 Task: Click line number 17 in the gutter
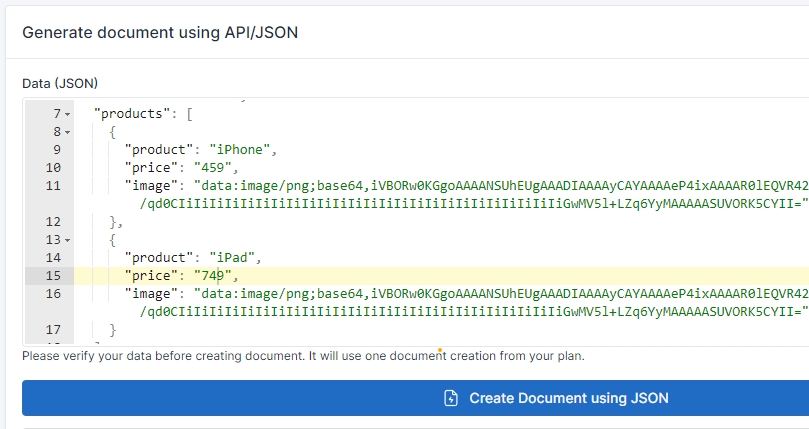[53, 329]
